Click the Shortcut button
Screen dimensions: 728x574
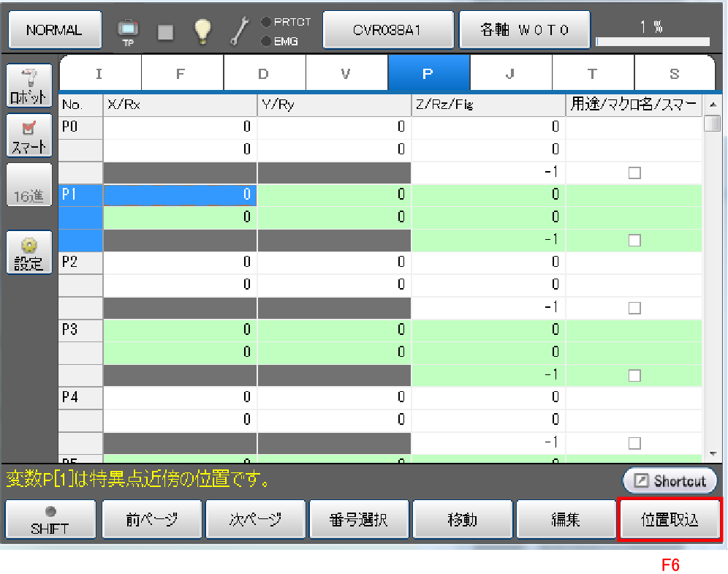670,480
